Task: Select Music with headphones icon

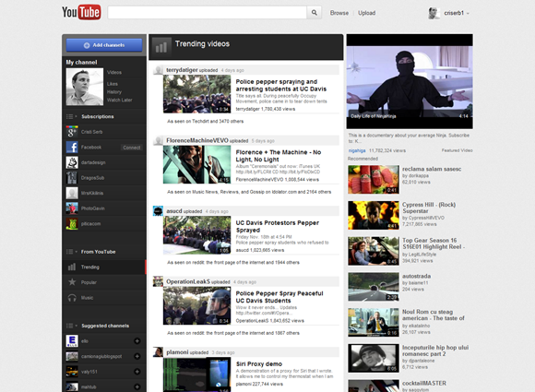Action: pos(104,298)
